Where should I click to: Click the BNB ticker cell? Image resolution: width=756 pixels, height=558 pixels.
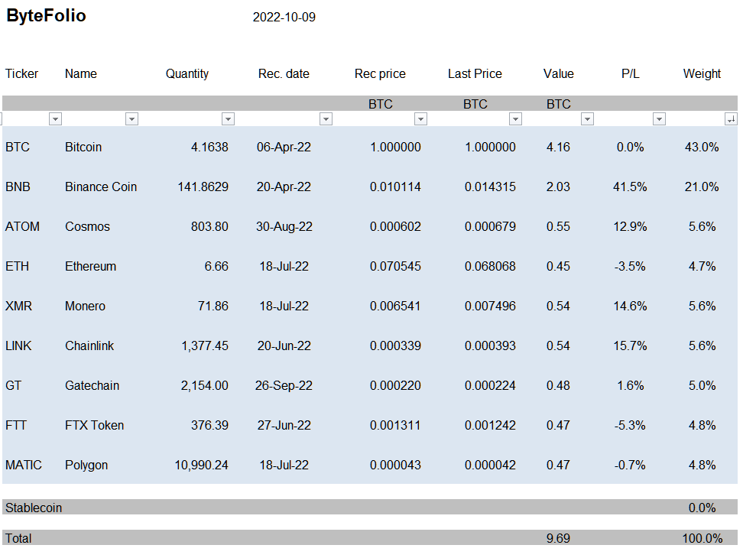click(x=18, y=187)
